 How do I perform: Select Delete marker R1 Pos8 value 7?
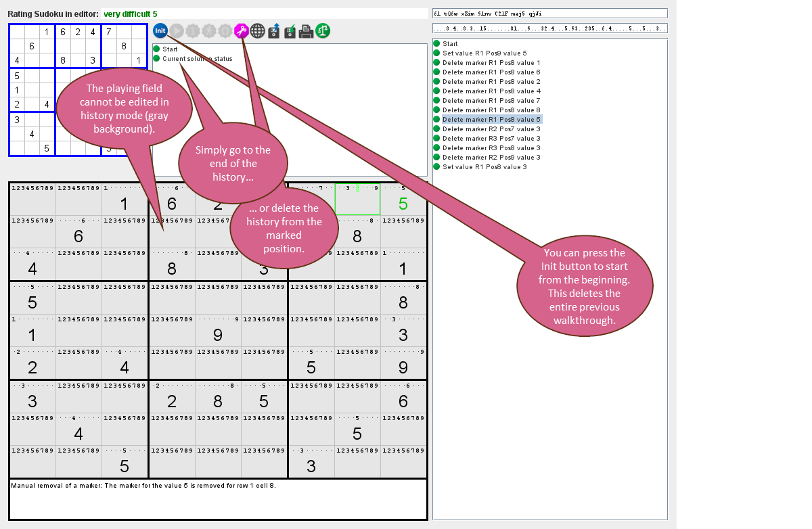[x=491, y=101]
